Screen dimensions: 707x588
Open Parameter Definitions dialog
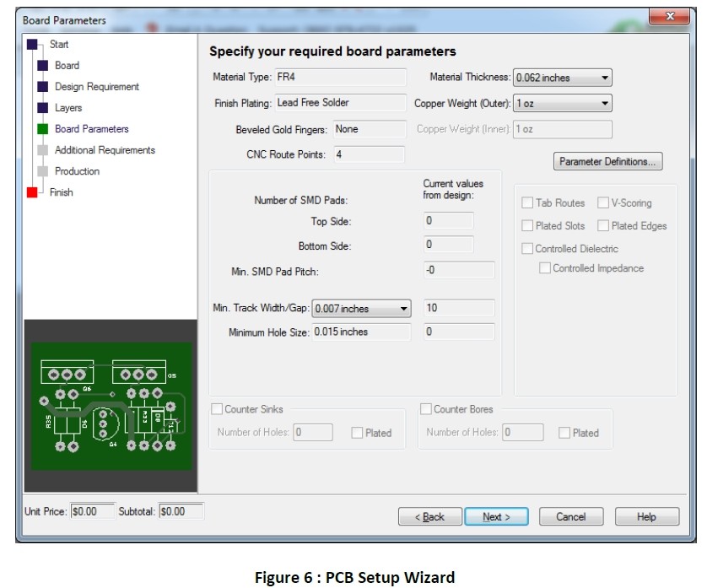(607, 161)
